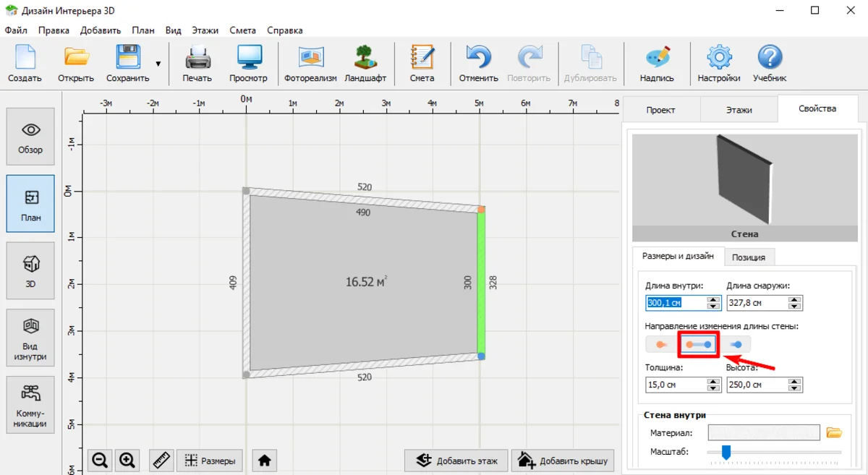Switch to the Обзор view mode

(30, 137)
